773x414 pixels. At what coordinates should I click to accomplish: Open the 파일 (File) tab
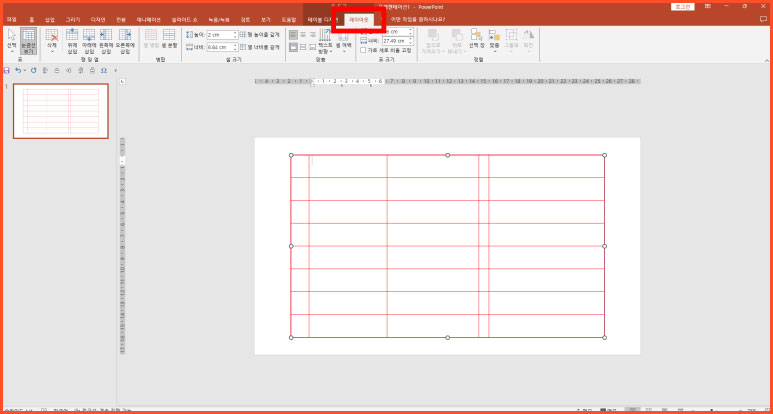pos(11,20)
